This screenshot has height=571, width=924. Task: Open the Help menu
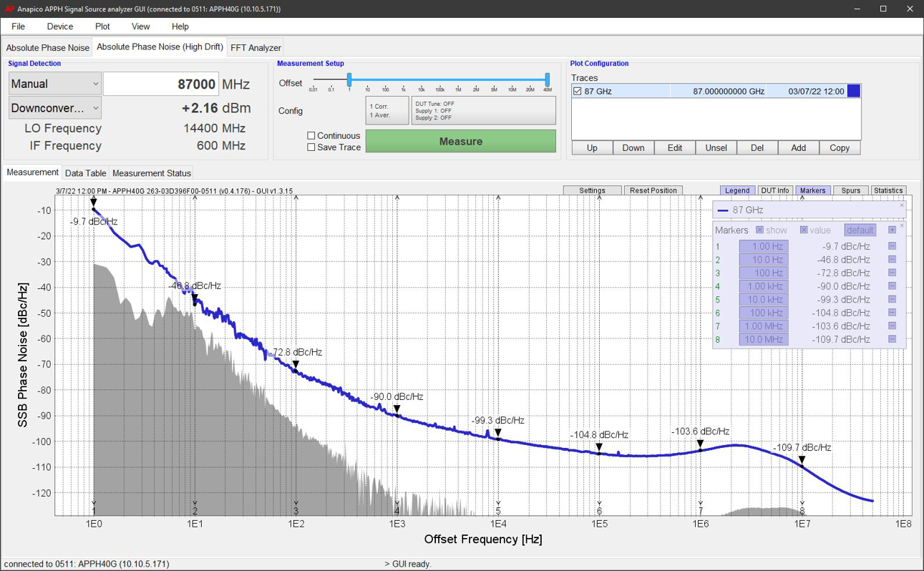coord(180,26)
